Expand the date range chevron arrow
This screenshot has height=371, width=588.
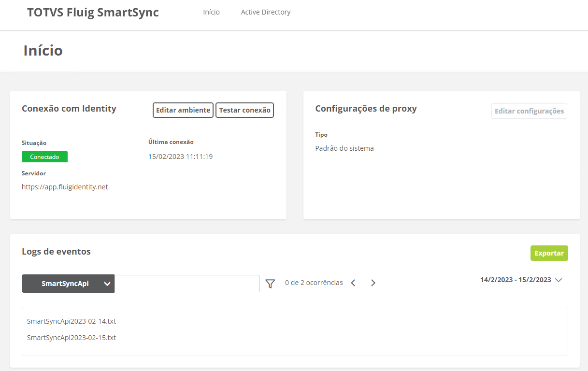click(x=559, y=280)
